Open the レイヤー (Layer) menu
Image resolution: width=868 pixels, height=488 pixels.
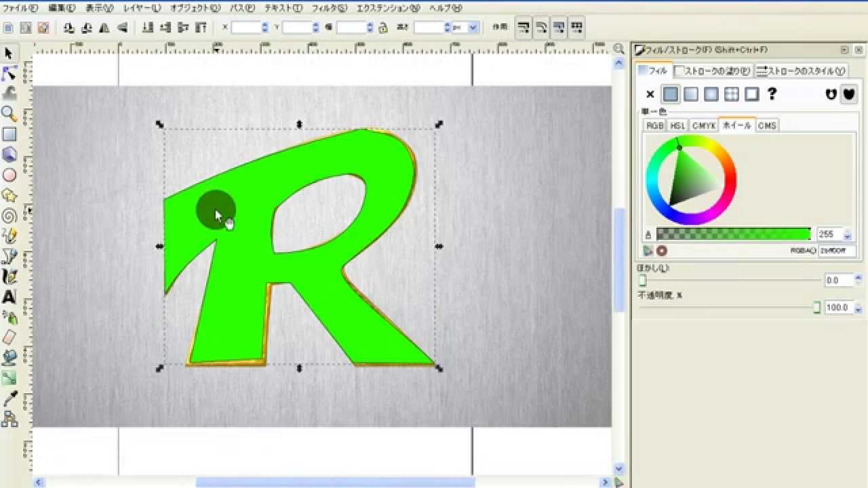coord(142,8)
